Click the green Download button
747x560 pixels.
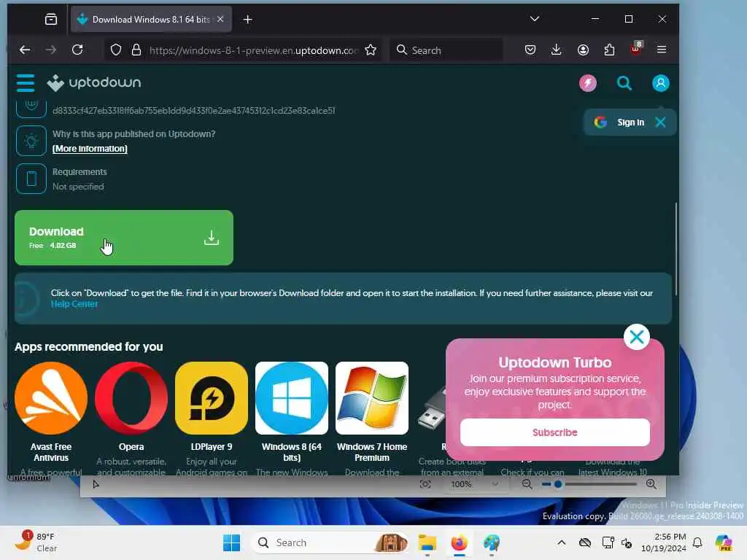point(124,238)
